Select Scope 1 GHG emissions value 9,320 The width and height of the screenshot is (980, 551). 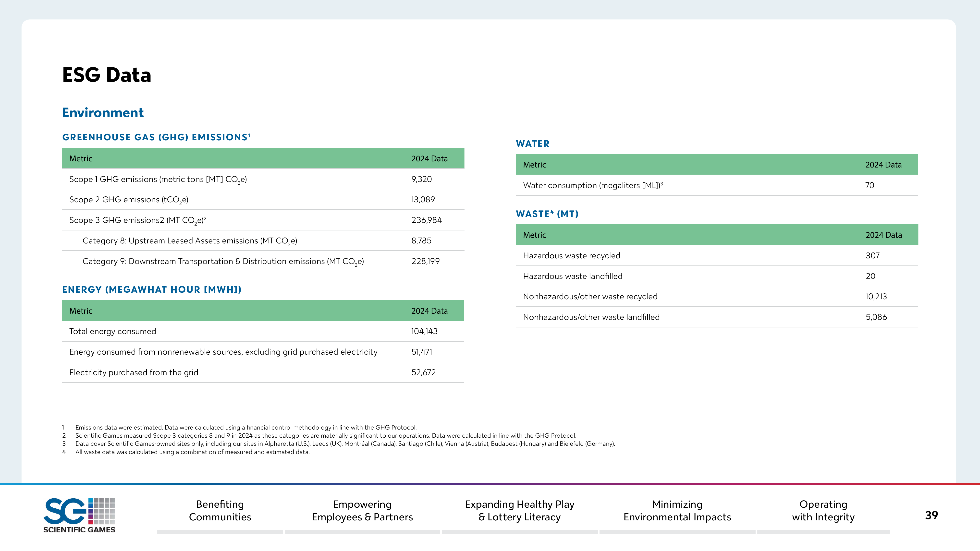pos(421,179)
